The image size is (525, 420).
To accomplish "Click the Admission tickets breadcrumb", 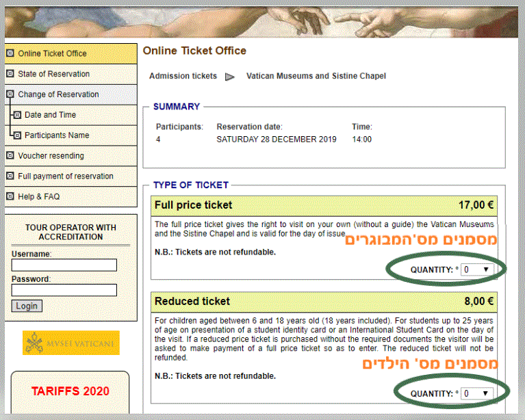I will [x=183, y=76].
